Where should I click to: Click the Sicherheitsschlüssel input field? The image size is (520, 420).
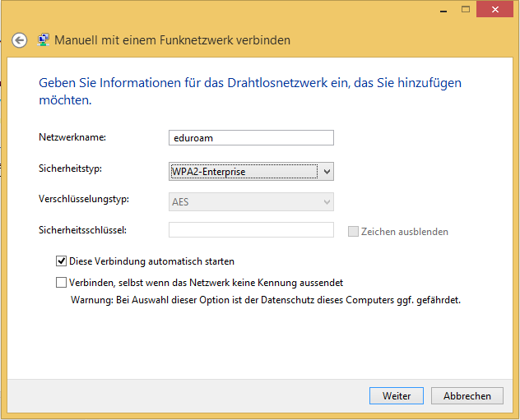(x=251, y=230)
